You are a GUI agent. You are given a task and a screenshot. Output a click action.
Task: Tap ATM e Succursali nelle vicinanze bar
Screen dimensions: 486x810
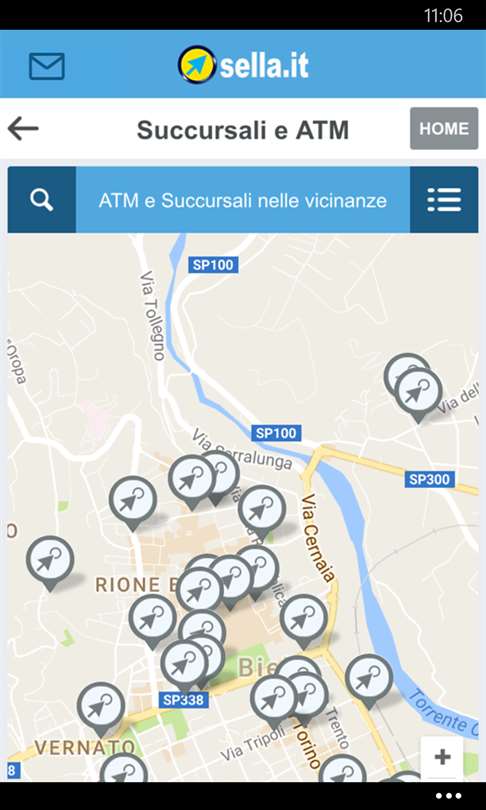[x=243, y=200]
